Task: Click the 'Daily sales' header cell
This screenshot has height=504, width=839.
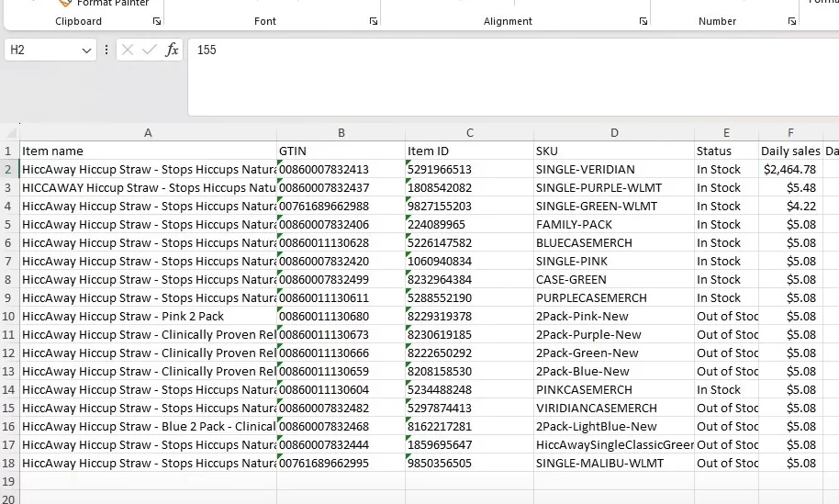Action: (790, 151)
